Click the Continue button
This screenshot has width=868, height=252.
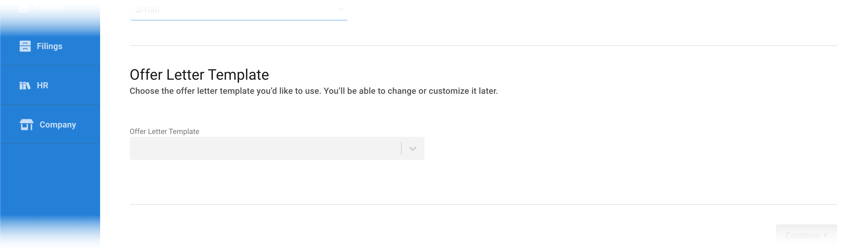[806, 235]
